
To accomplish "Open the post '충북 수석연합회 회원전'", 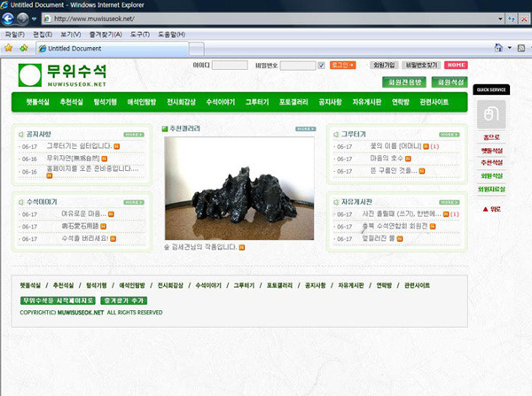I will [395, 226].
